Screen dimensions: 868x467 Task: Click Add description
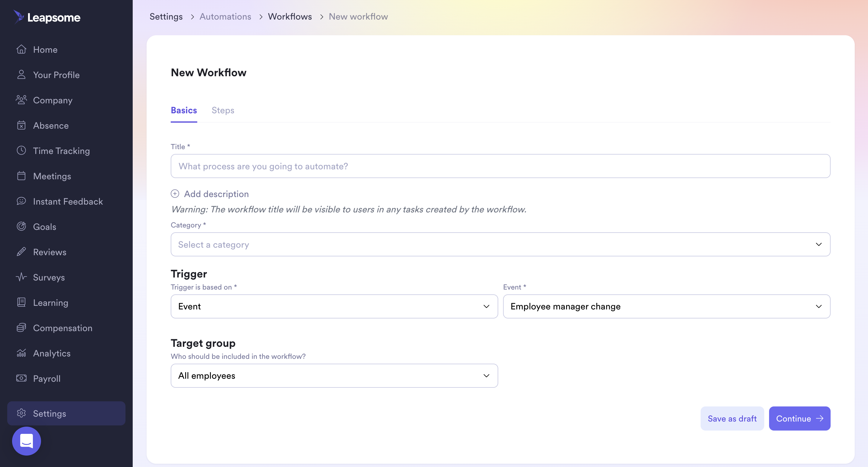(x=210, y=194)
